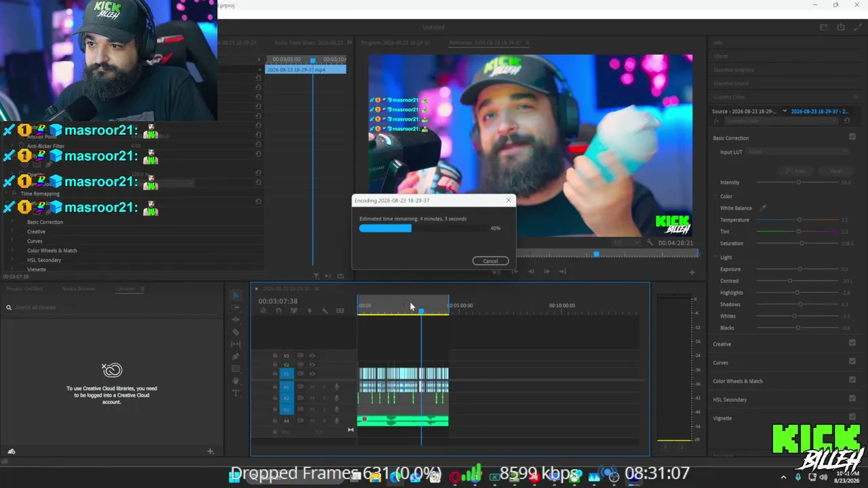Switch to the Project: Untitled tab
This screenshot has width=868, height=488.
(24, 289)
